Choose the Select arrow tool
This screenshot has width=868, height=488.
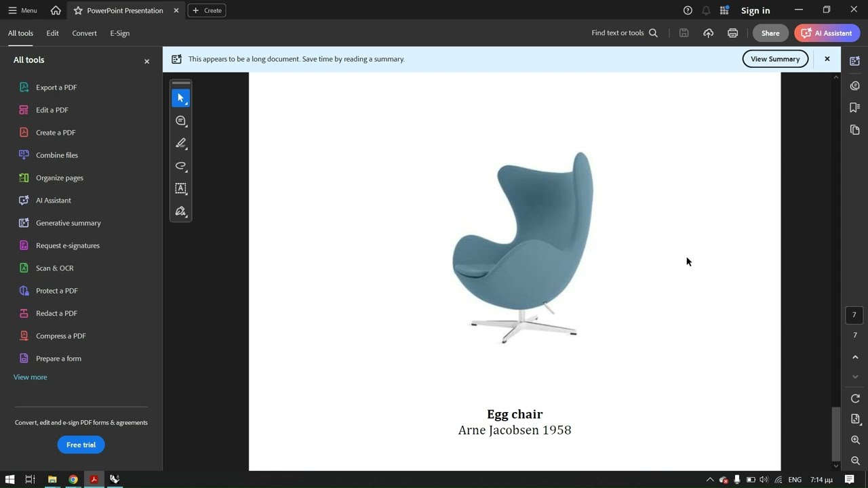180,98
